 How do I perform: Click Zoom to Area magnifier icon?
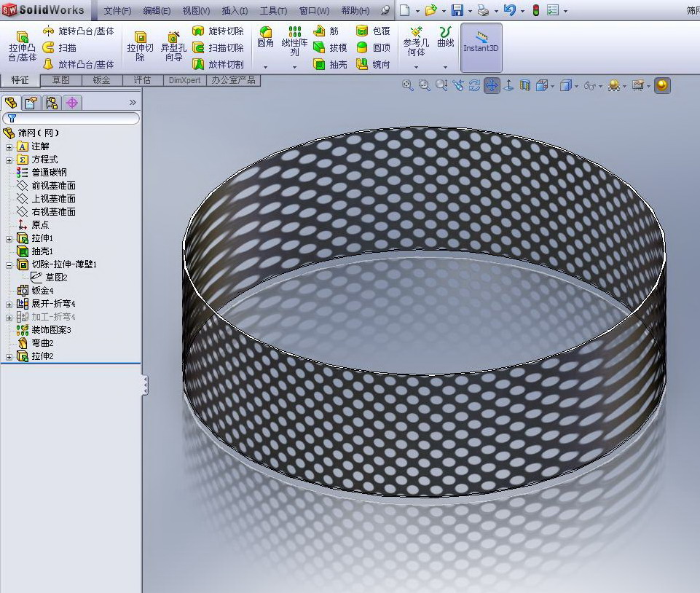coord(425,85)
